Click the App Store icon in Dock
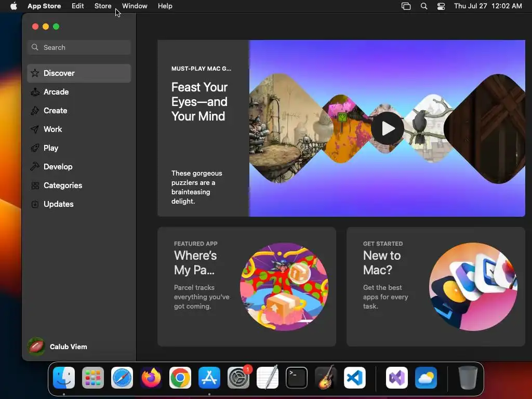Image resolution: width=532 pixels, height=399 pixels. pyautogui.click(x=209, y=378)
